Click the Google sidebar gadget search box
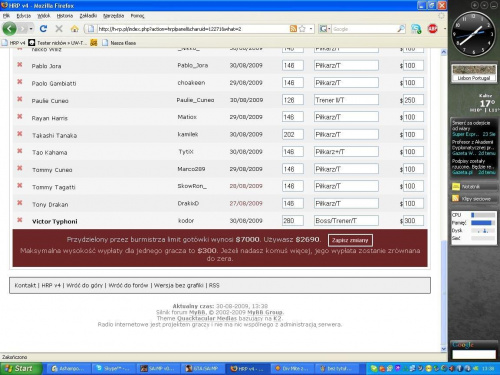This screenshot has height=375, width=500. tap(474, 354)
